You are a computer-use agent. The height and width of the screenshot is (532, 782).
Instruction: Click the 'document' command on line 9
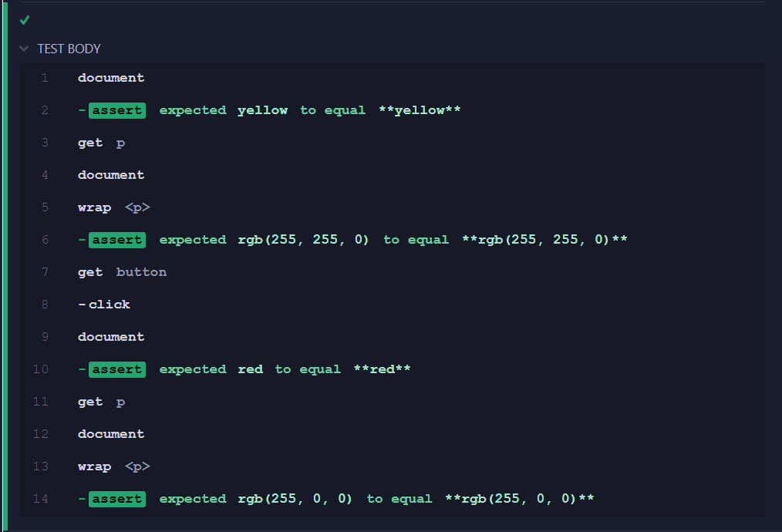point(110,336)
